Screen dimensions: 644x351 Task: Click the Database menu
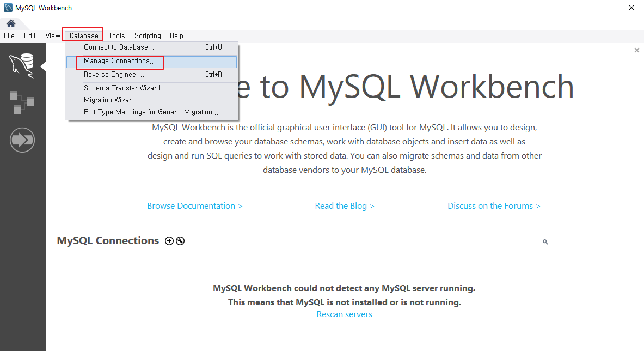click(84, 36)
